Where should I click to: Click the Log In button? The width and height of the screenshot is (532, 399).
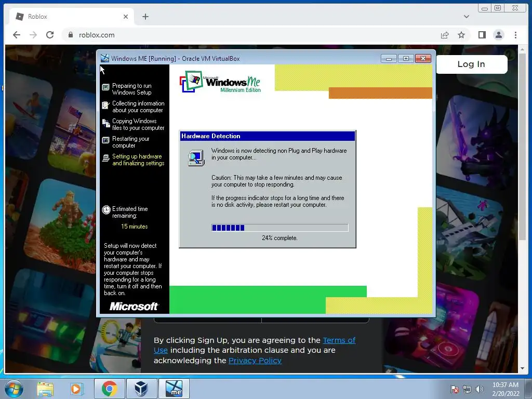pos(471,64)
